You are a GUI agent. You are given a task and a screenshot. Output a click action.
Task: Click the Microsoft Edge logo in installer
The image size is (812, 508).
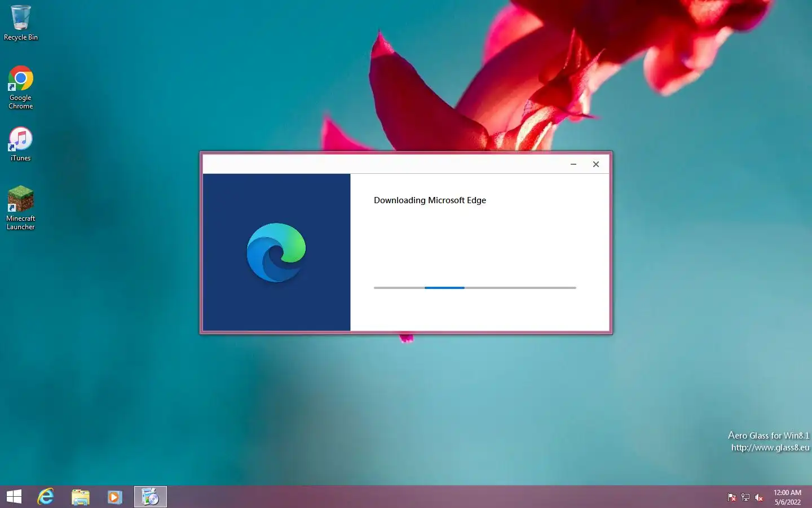tap(276, 252)
